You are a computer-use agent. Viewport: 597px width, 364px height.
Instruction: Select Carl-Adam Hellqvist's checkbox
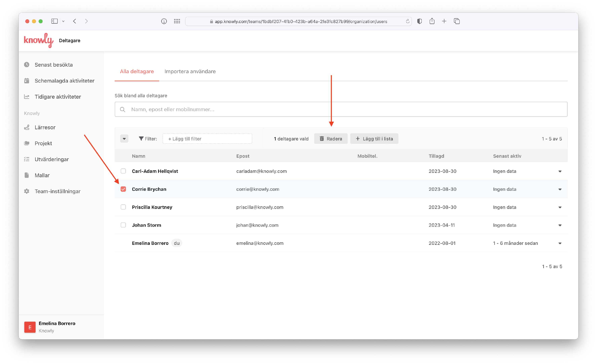click(x=123, y=171)
